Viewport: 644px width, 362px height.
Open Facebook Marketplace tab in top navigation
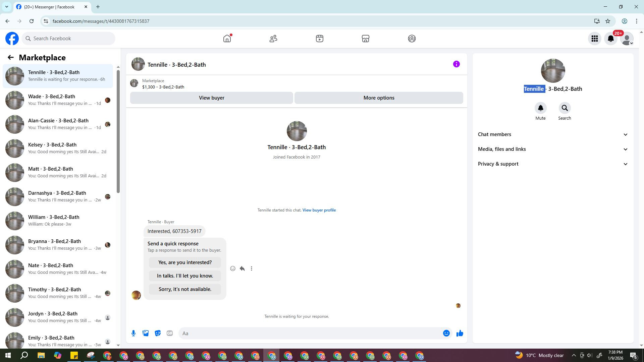point(365,39)
